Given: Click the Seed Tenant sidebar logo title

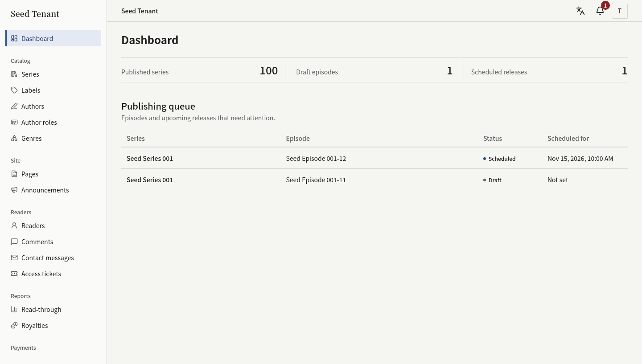Looking at the screenshot, I should pyautogui.click(x=35, y=14).
